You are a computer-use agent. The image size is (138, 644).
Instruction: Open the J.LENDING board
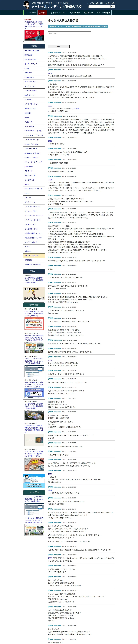[x=34, y=166]
